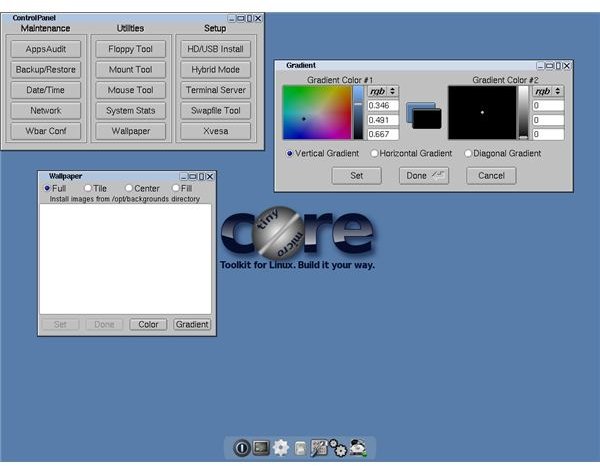600x466 pixels.
Task: Maximize the Gradient window horizontally
Action: [x=549, y=66]
